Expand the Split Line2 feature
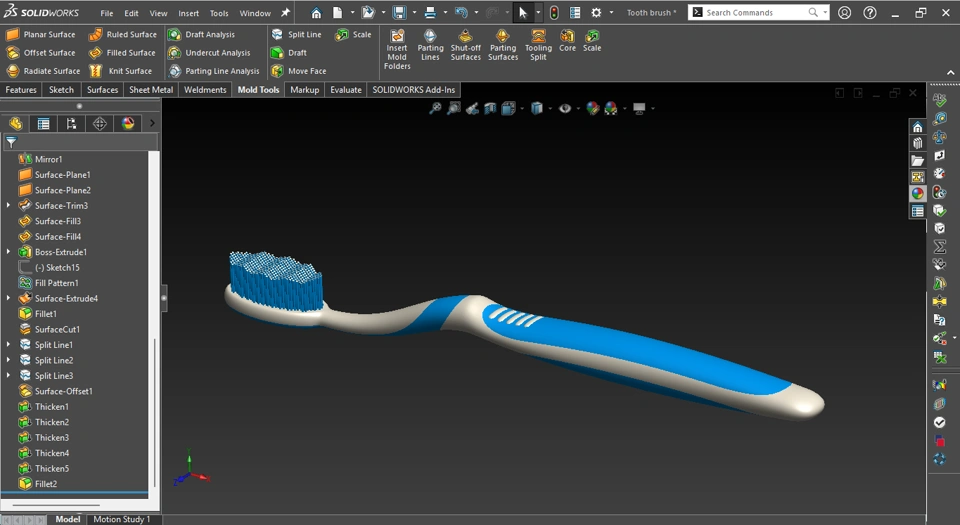Viewport: 960px width, 525px height. (x=8, y=360)
